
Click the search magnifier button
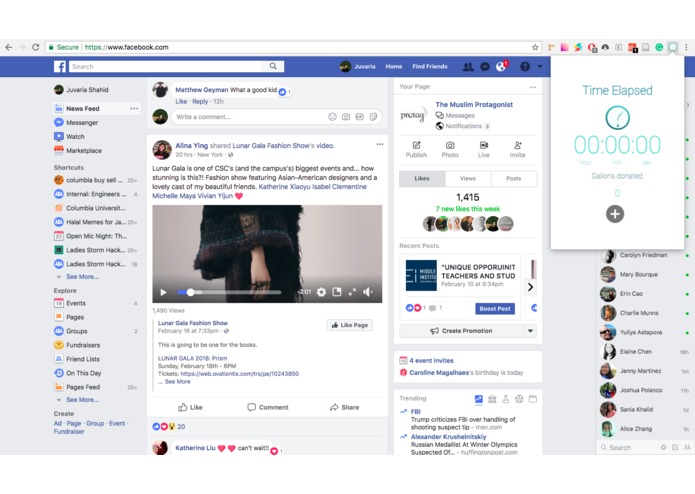(273, 66)
